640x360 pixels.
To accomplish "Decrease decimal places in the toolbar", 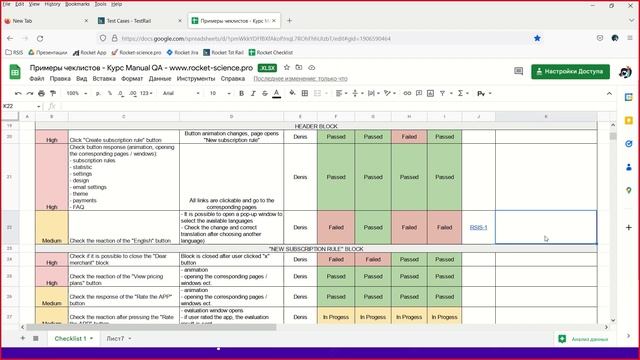I will [121, 93].
